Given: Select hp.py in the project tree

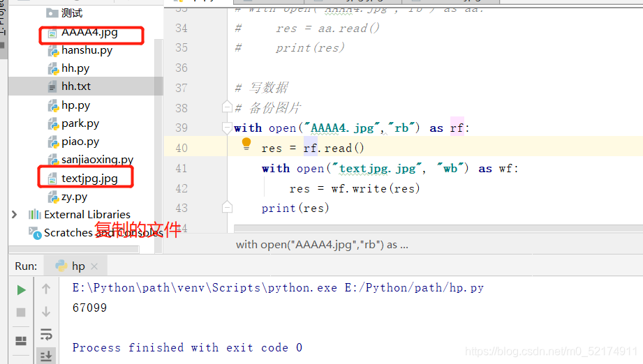Looking at the screenshot, I should [x=75, y=105].
